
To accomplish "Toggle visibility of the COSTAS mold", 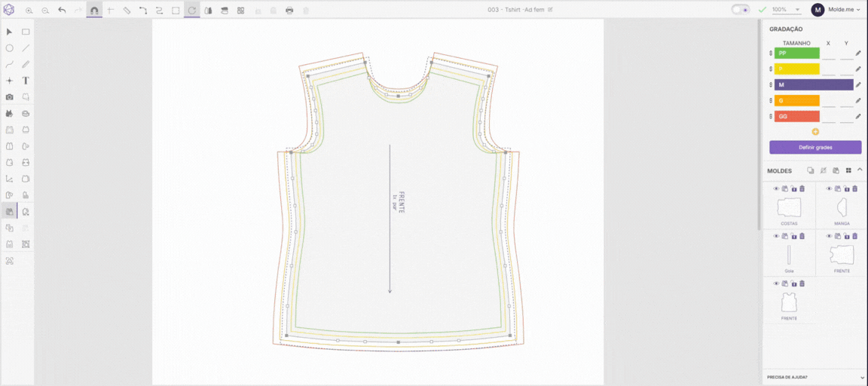I will coord(776,188).
